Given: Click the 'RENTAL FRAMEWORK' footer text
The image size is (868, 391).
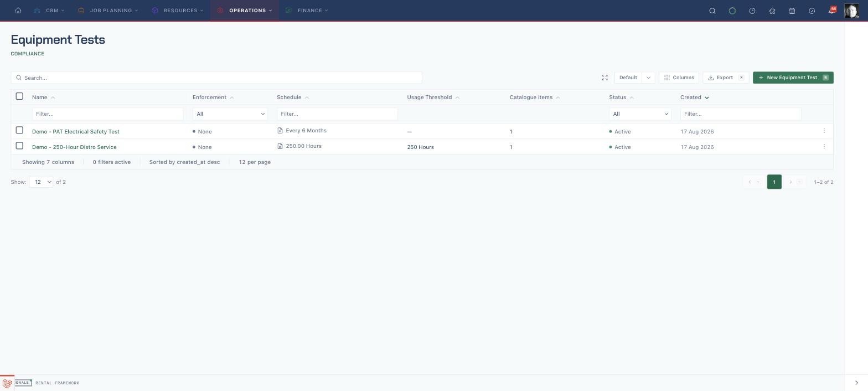Looking at the screenshot, I should click(x=58, y=383).
